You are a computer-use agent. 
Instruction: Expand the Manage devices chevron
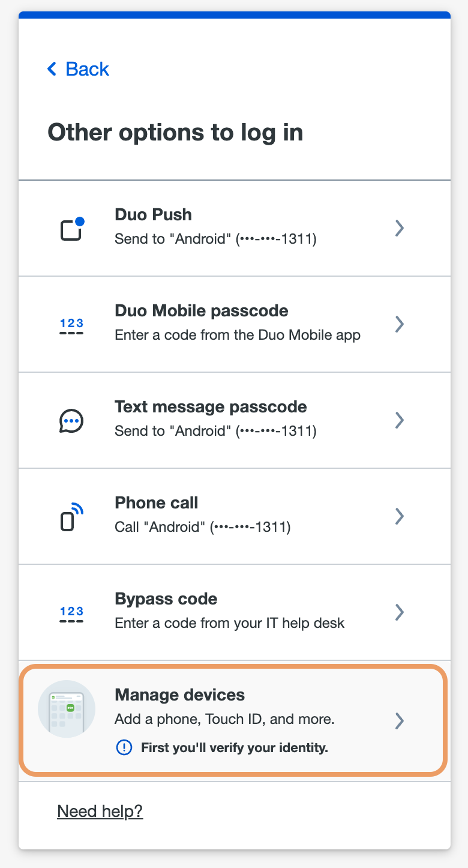[399, 721]
